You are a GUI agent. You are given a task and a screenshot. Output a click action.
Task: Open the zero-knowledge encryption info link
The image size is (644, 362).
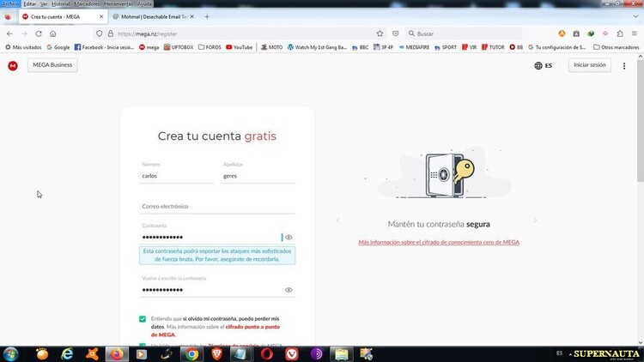439,242
